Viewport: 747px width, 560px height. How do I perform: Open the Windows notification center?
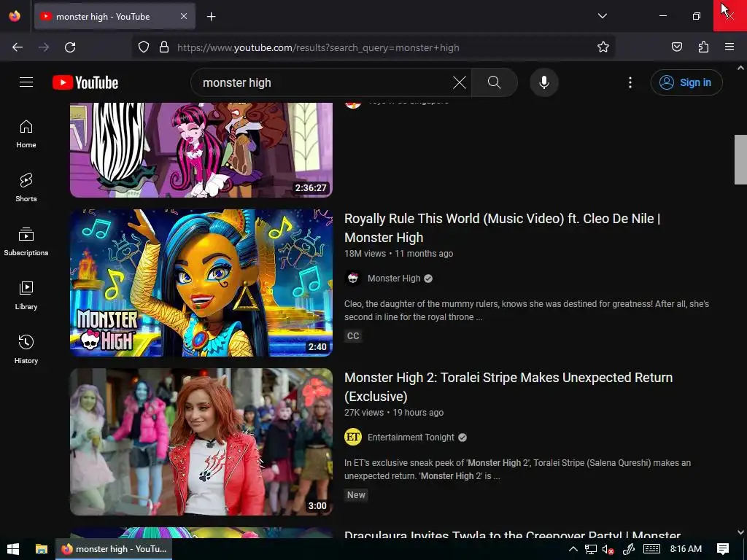point(723,549)
